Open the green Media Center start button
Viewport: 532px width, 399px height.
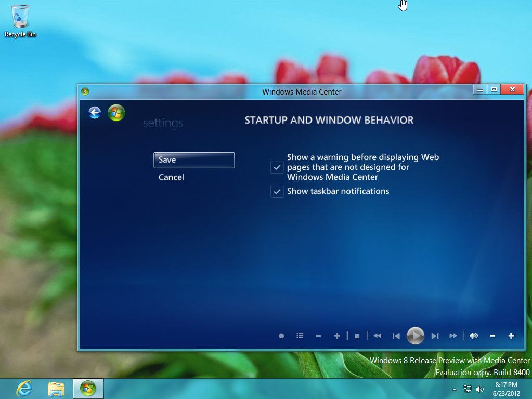(x=116, y=113)
